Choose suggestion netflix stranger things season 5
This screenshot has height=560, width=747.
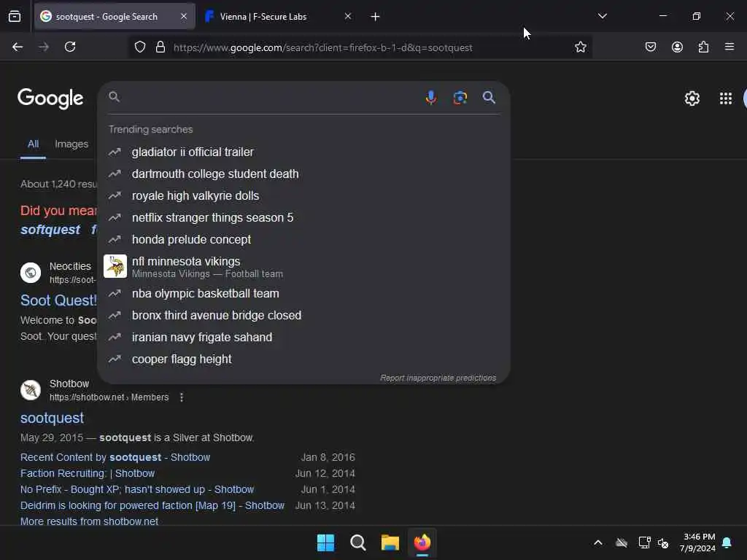tap(303, 217)
